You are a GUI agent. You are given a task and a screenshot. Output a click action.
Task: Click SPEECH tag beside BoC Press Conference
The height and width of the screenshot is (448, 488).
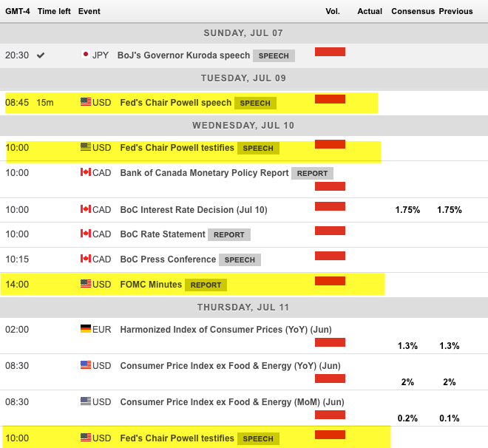point(240,260)
